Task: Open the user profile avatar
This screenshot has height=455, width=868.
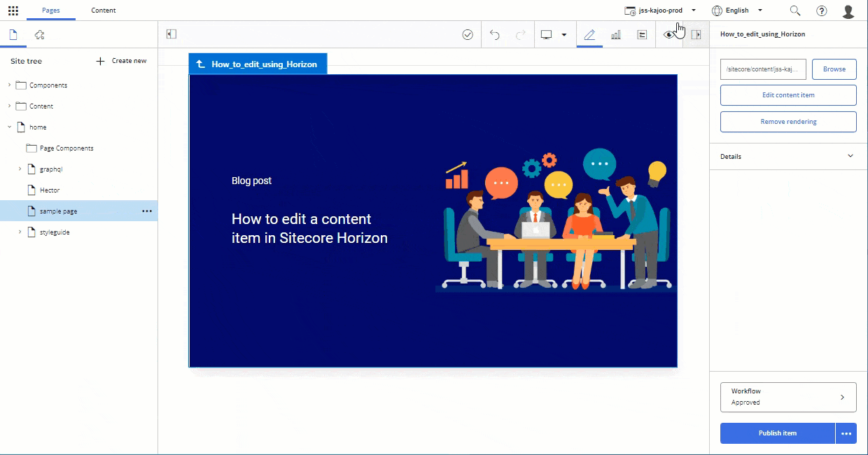Action: pos(848,11)
